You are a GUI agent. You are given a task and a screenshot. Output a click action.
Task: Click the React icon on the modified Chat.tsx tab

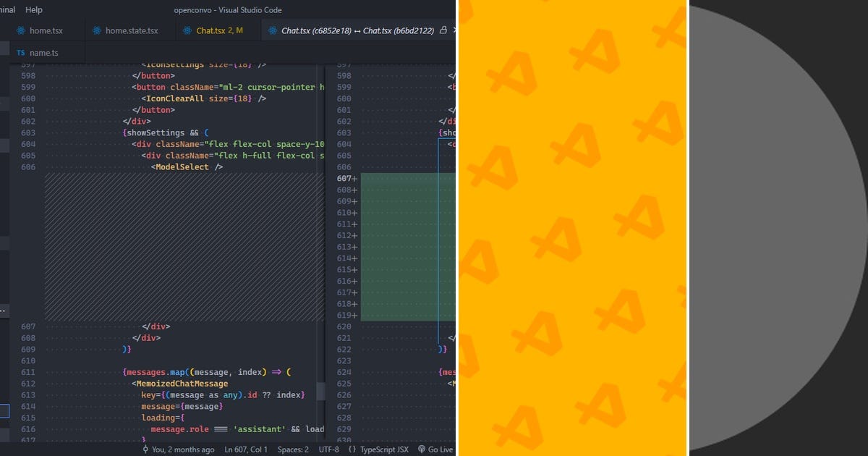coord(188,30)
